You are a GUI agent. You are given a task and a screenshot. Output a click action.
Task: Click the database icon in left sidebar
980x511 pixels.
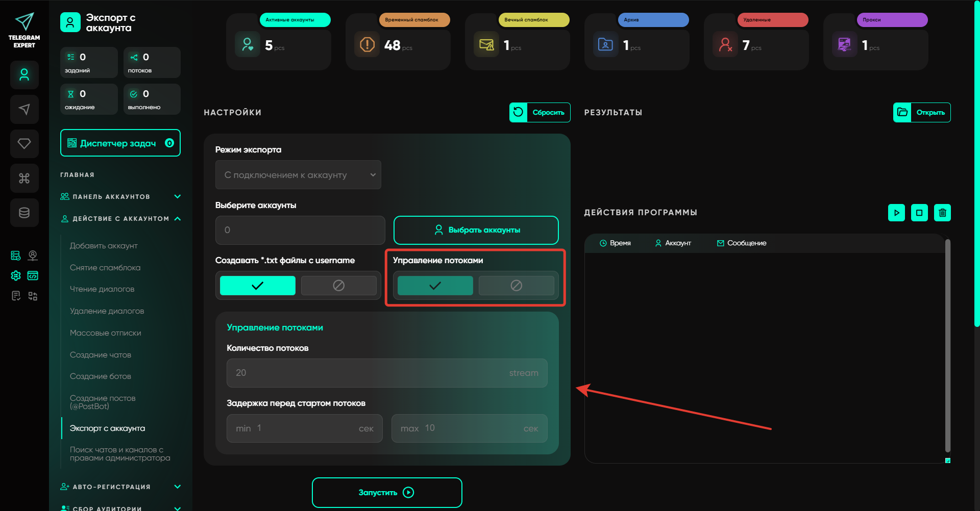[x=24, y=213]
